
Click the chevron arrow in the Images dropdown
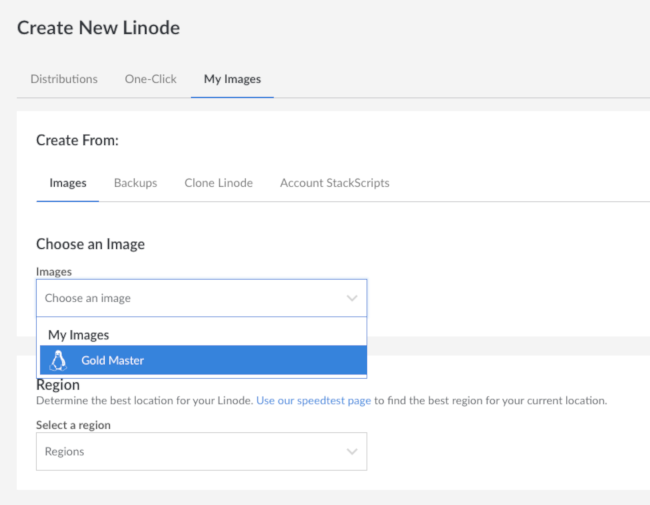351,298
